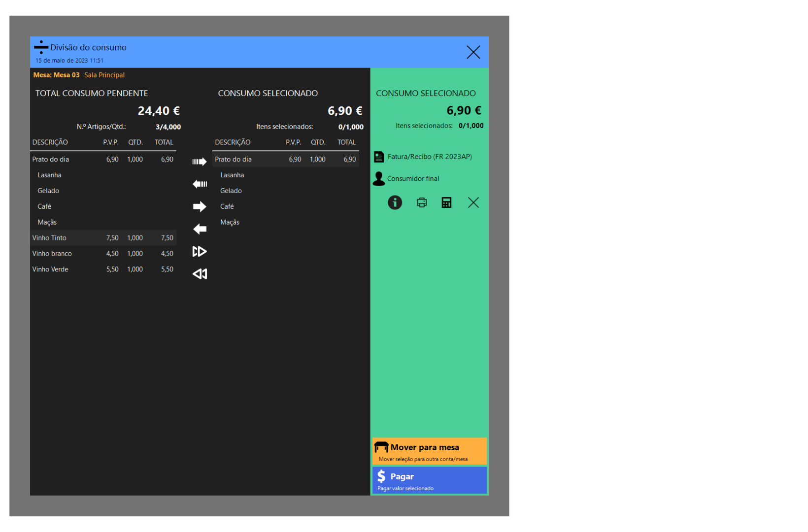Image resolution: width=808 pixels, height=532 pixels.
Task: Close the Divisão do consumo dialog
Action: (x=473, y=52)
